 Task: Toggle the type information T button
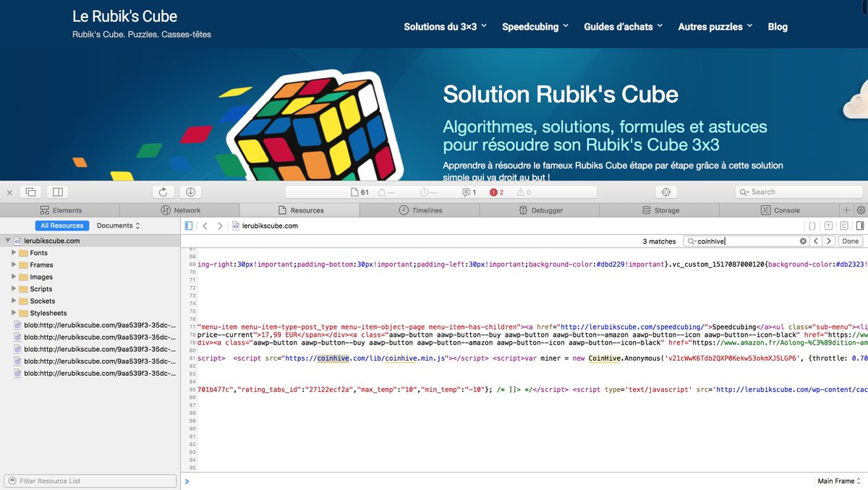[828, 225]
